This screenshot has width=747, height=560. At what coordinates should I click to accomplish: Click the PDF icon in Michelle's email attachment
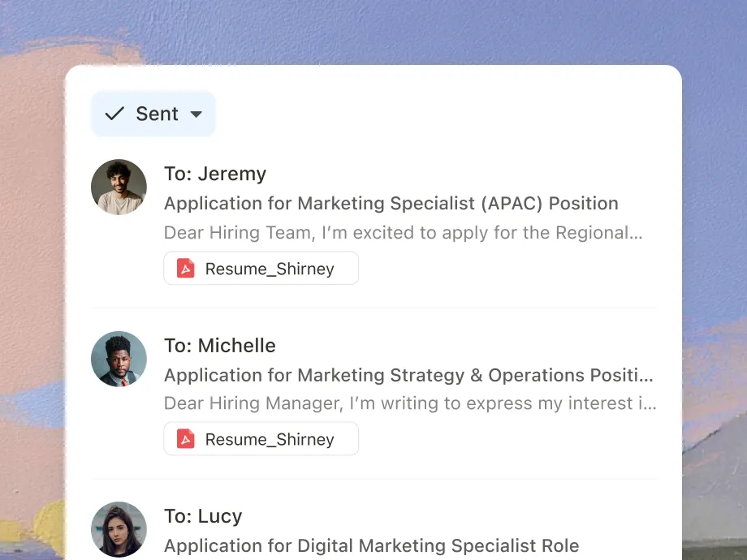[x=186, y=439]
